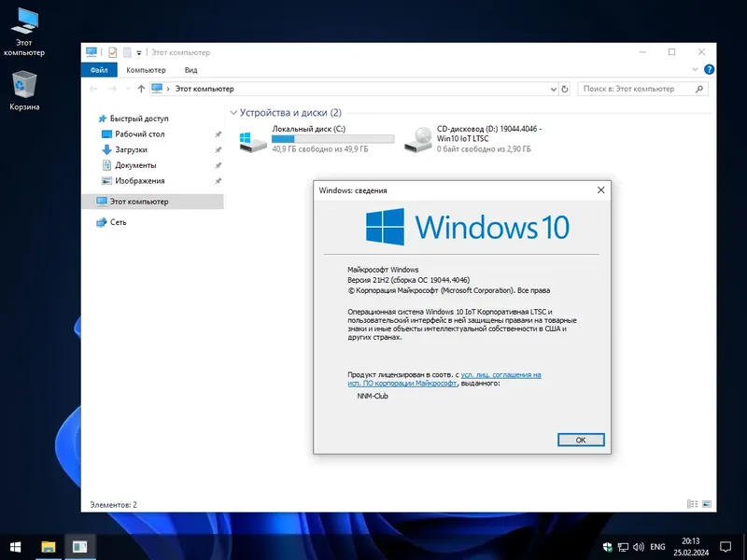Open the 'усл. лиц. соглашения' license link
Image resolution: width=747 pixels, height=560 pixels.
[500, 375]
